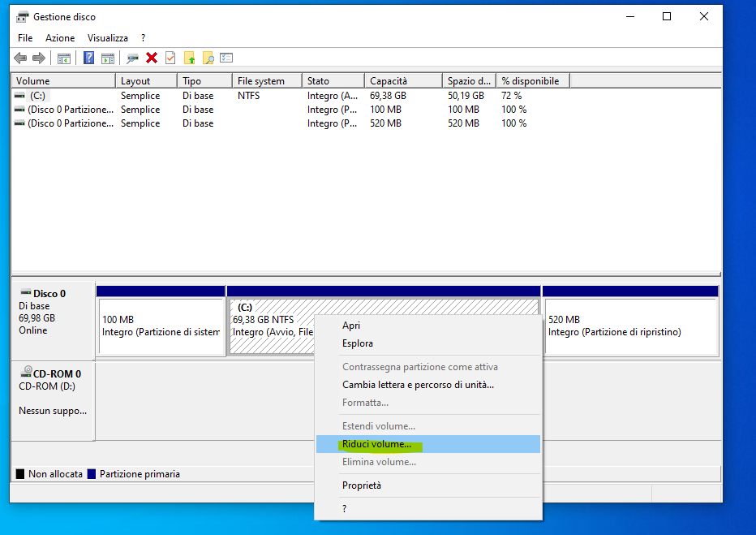Click the 69,38 GB capacity cell

point(388,96)
